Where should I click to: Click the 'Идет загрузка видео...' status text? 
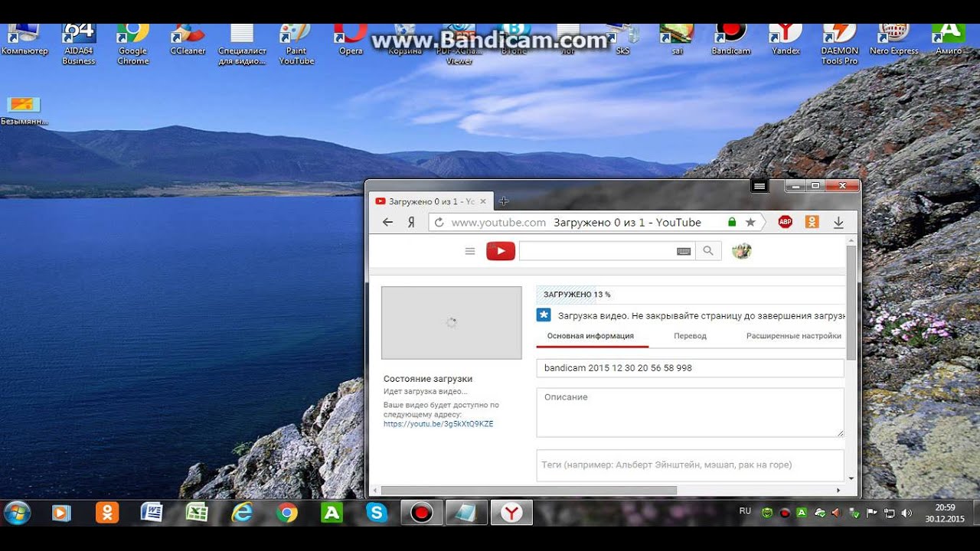(426, 392)
